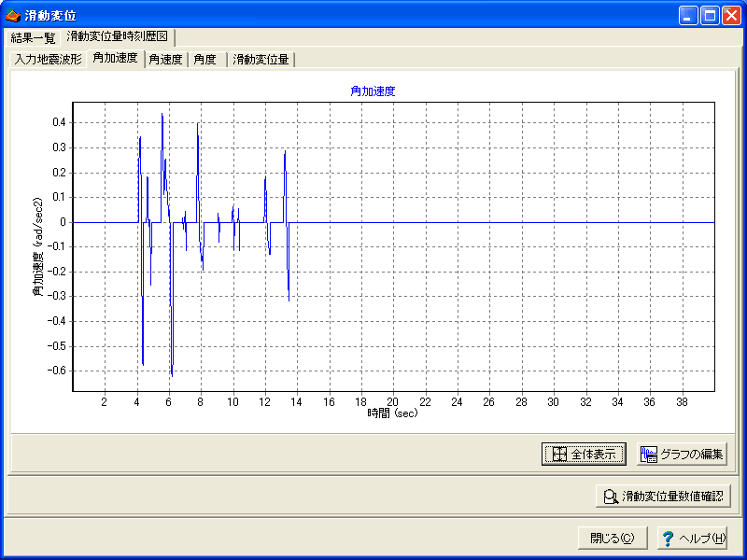Switch to the 結果一覧 tab

33,37
